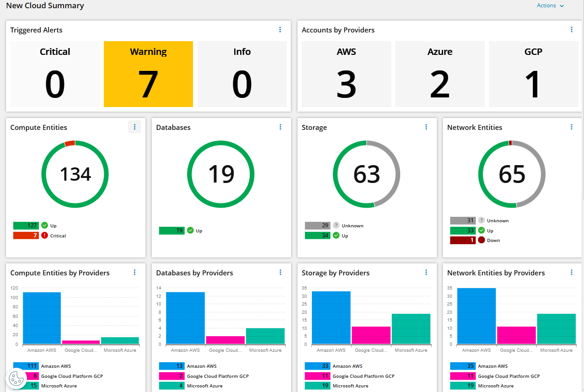Click the green 19 Up swatch in Databases donut legend
Image resolution: width=584 pixels, height=392 pixels.
click(x=172, y=231)
